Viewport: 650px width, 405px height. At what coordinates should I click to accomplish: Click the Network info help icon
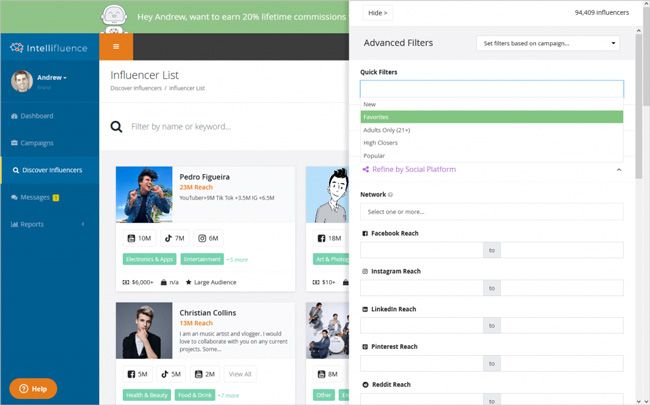390,195
